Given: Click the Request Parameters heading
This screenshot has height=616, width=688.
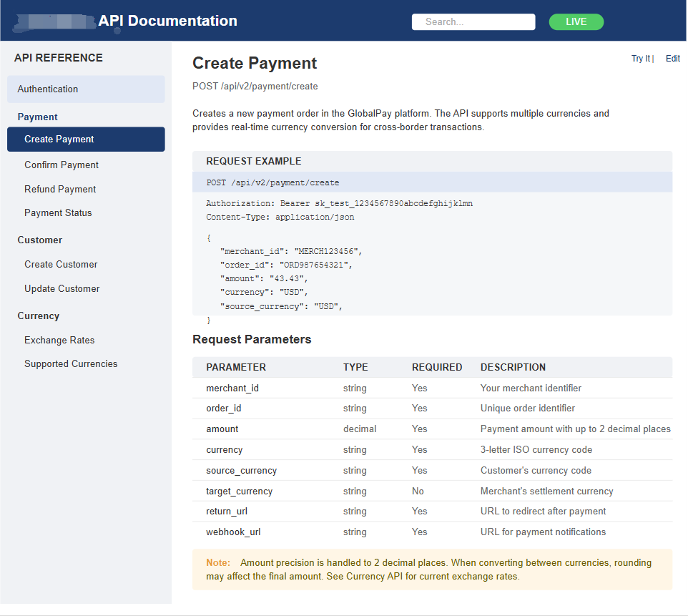Looking at the screenshot, I should [x=252, y=339].
